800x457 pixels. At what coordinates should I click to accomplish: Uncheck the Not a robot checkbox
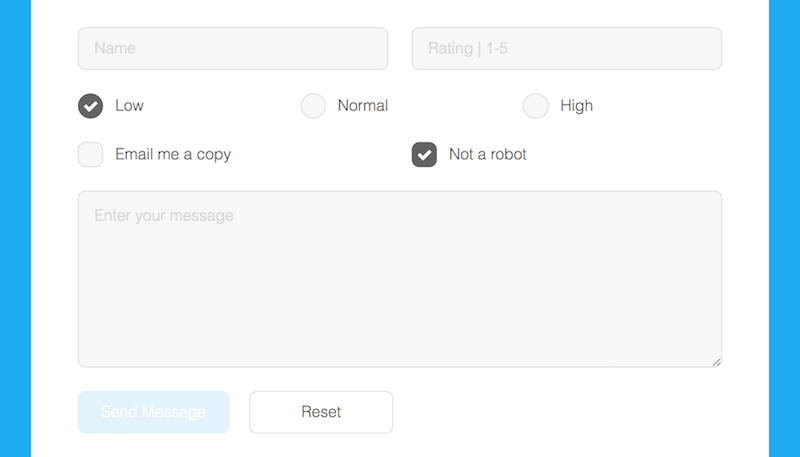pyautogui.click(x=424, y=155)
